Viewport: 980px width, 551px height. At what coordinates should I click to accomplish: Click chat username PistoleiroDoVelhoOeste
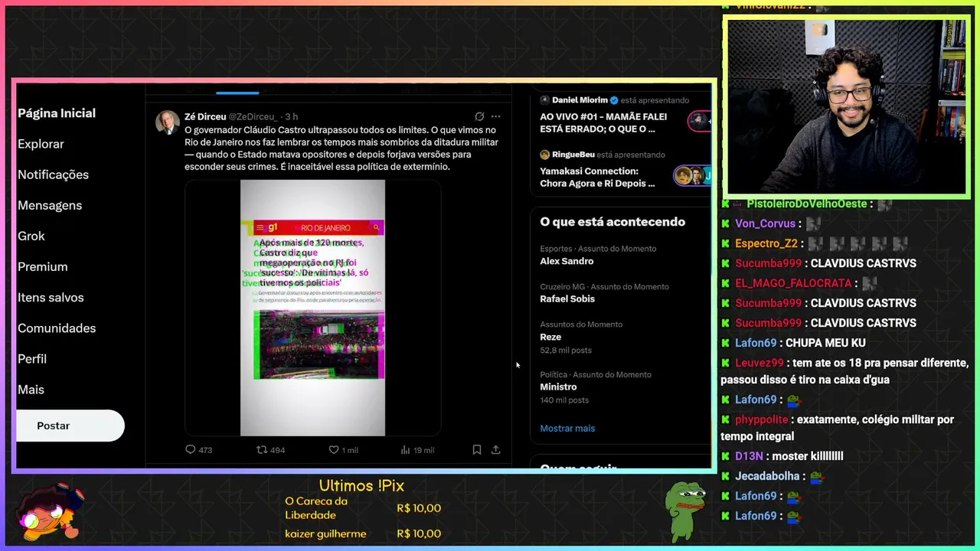[x=807, y=204]
